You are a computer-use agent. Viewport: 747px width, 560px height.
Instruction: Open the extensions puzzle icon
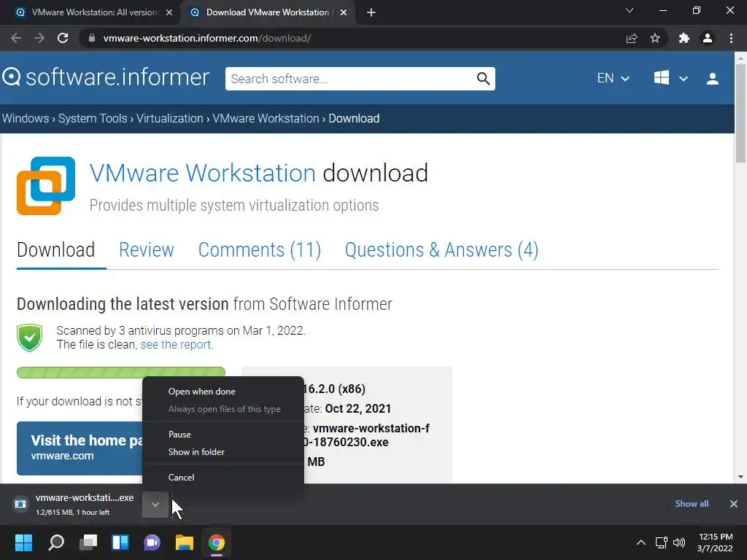[684, 38]
